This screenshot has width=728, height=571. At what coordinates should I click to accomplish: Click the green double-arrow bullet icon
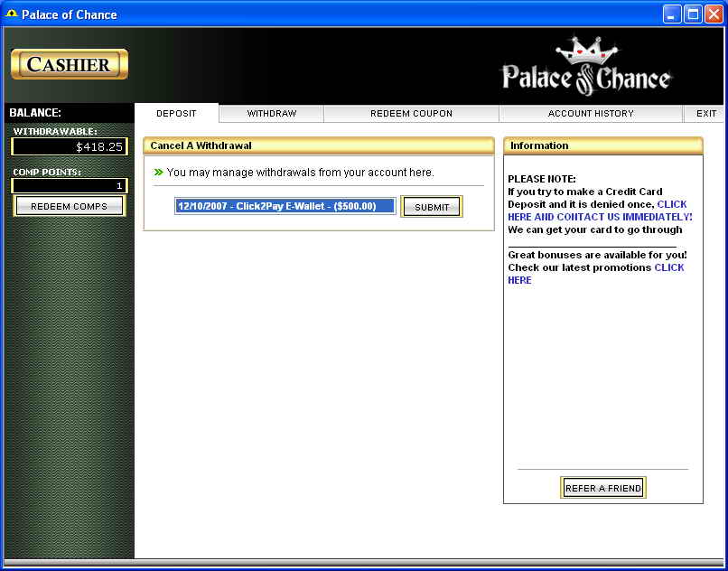click(x=158, y=172)
